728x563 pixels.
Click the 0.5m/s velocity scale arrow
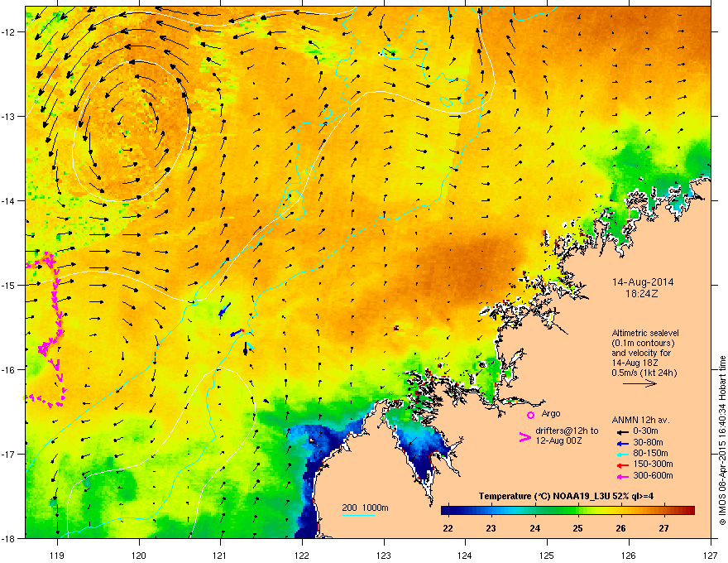tap(639, 383)
